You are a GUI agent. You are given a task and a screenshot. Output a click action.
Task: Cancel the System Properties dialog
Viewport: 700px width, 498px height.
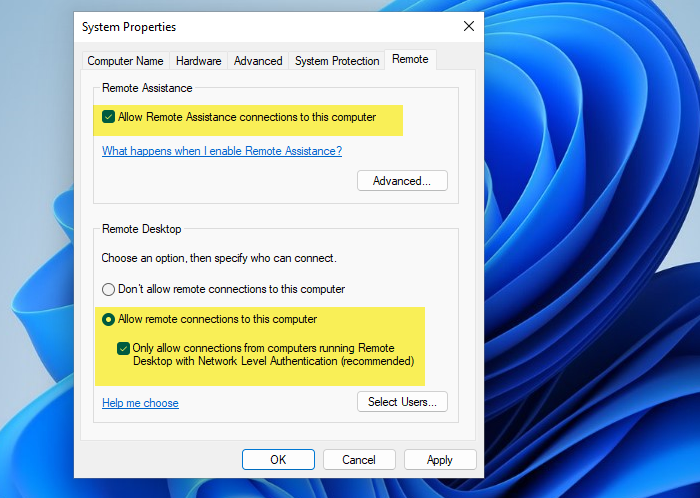tap(359, 460)
